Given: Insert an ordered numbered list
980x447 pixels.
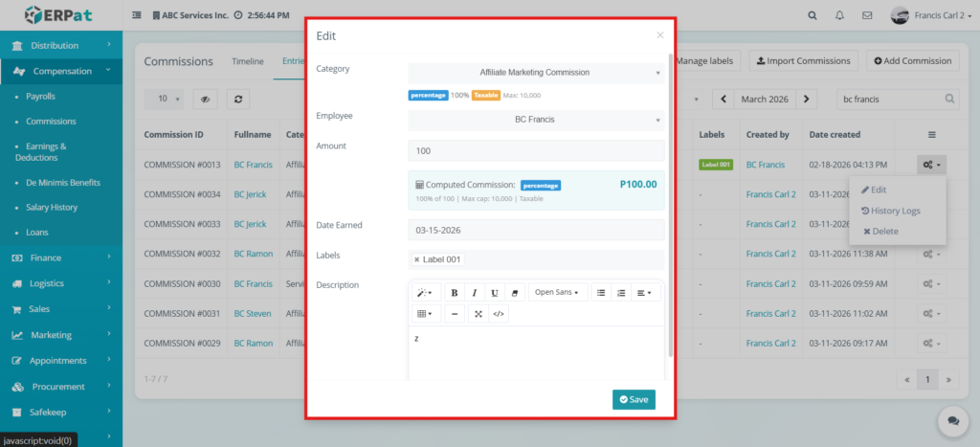Looking at the screenshot, I should (621, 293).
